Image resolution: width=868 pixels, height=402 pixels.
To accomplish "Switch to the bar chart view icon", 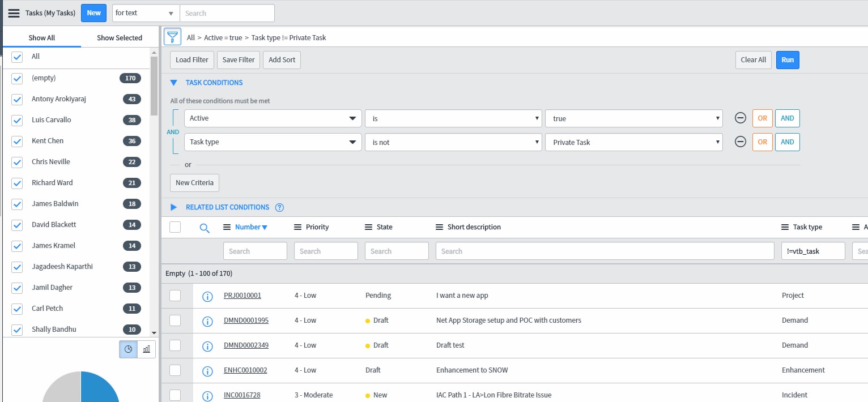I will click(146, 349).
